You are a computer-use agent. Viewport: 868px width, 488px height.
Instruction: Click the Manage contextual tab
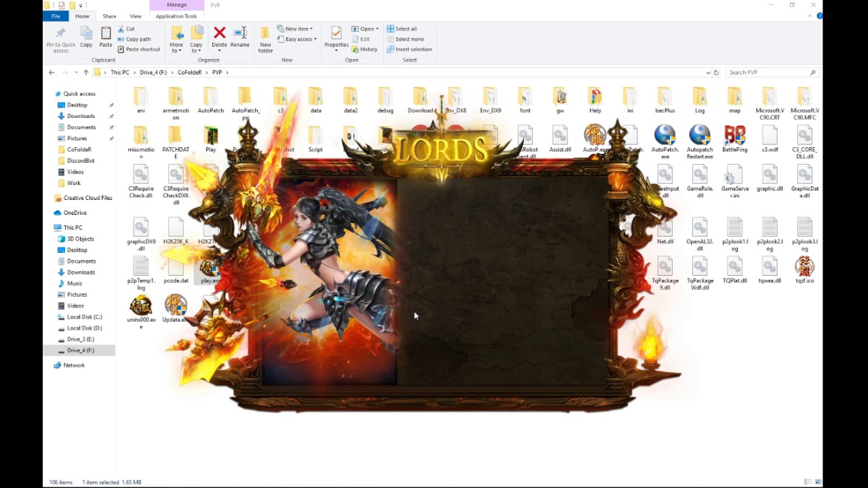tap(176, 5)
